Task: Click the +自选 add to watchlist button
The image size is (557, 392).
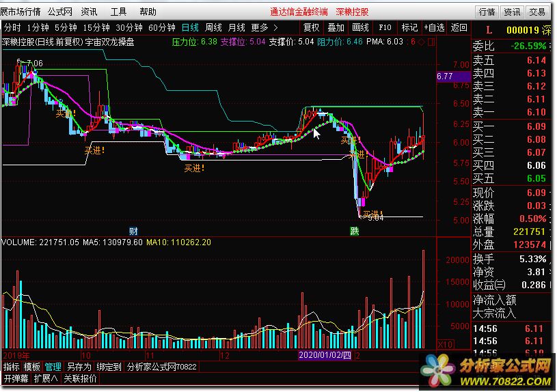Action: [x=434, y=27]
